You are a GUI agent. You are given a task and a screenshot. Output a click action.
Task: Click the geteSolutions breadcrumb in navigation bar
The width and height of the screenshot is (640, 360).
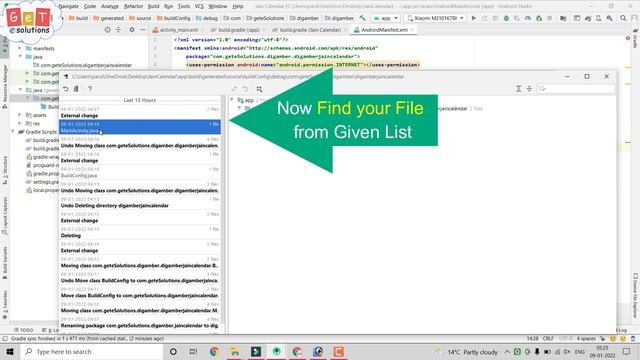pyautogui.click(x=265, y=18)
